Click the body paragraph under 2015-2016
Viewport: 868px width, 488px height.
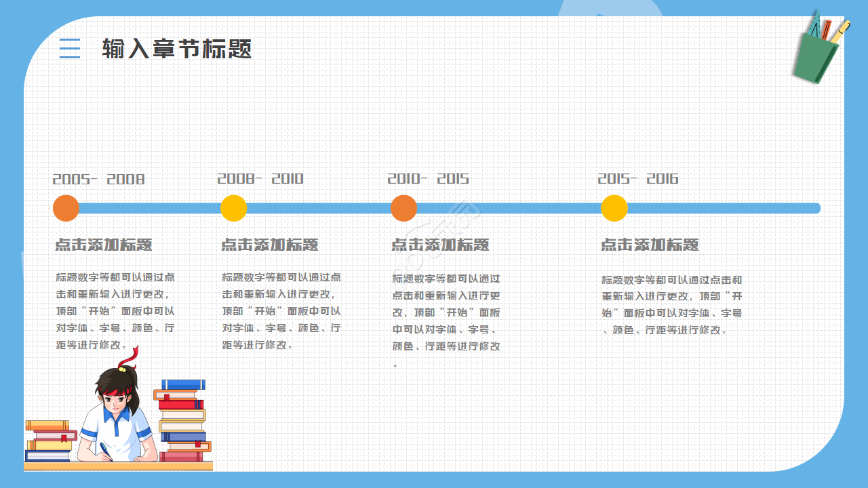tap(672, 305)
